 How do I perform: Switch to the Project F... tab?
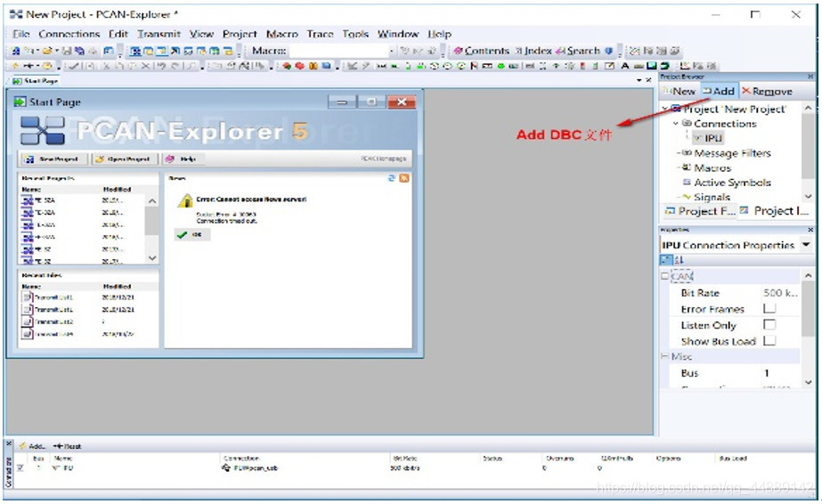point(699,211)
